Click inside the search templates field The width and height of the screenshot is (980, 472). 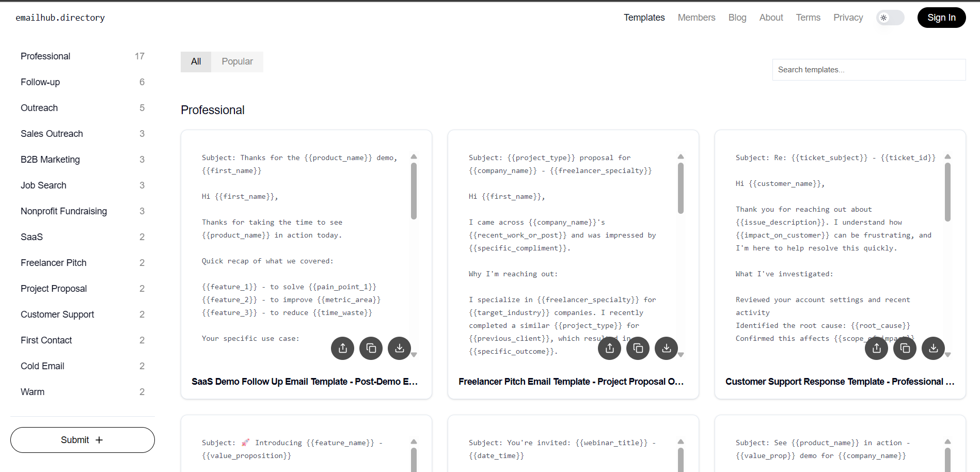click(868, 69)
